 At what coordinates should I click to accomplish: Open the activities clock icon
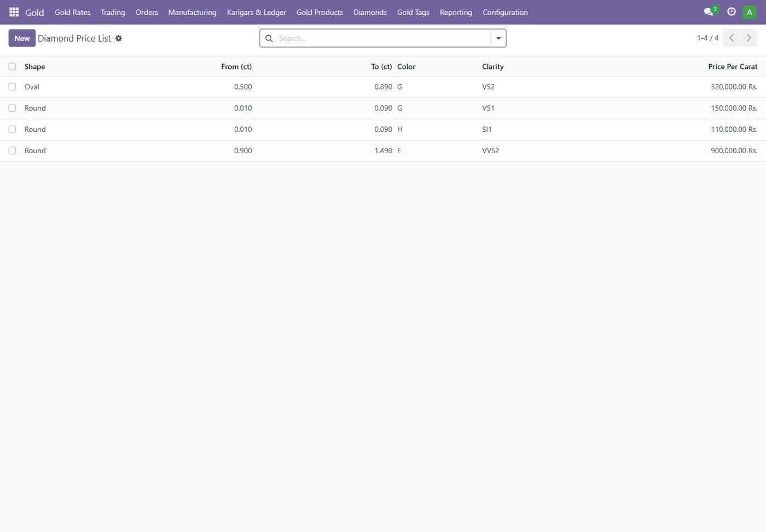point(732,11)
